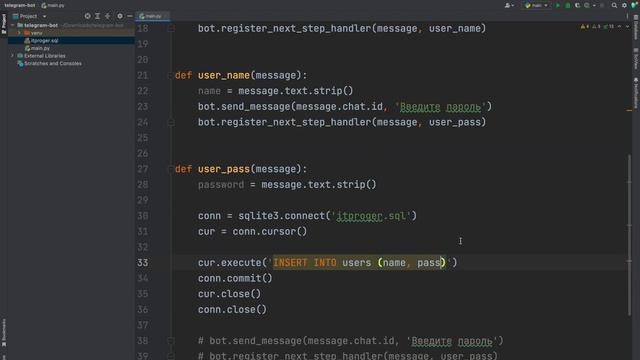
Task: Click the 'INSERT INTO' keyword on line 33
Action: pos(305,262)
